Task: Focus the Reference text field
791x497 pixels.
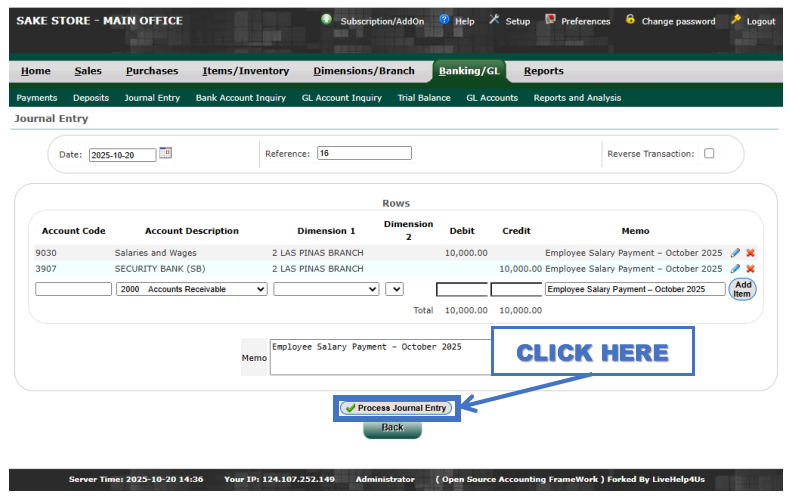Action: (x=364, y=154)
